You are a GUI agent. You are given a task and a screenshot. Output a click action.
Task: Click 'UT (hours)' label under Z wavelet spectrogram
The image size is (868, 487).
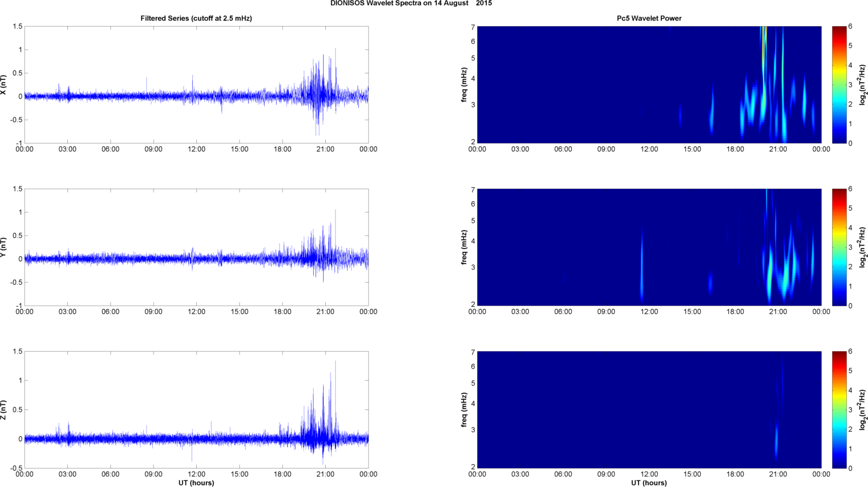(649, 482)
